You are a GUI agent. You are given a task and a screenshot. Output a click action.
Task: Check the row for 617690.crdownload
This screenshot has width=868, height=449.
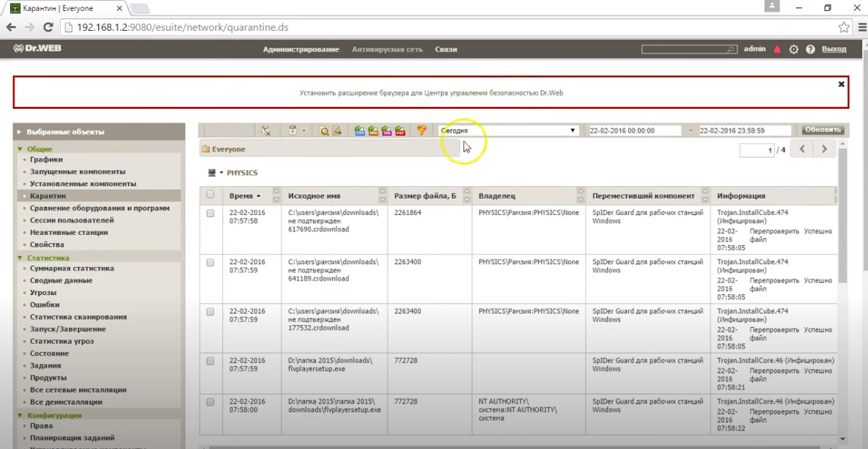click(210, 213)
